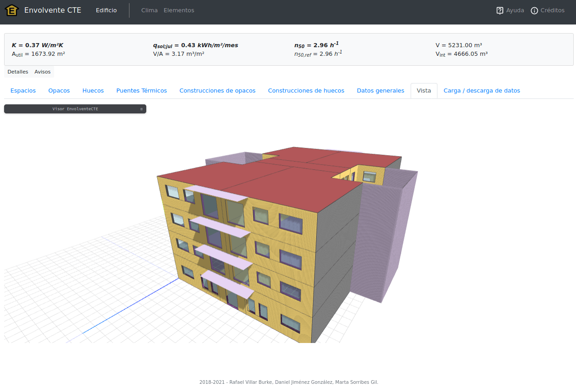Open Ayuda via its question-mark icon

coord(500,10)
